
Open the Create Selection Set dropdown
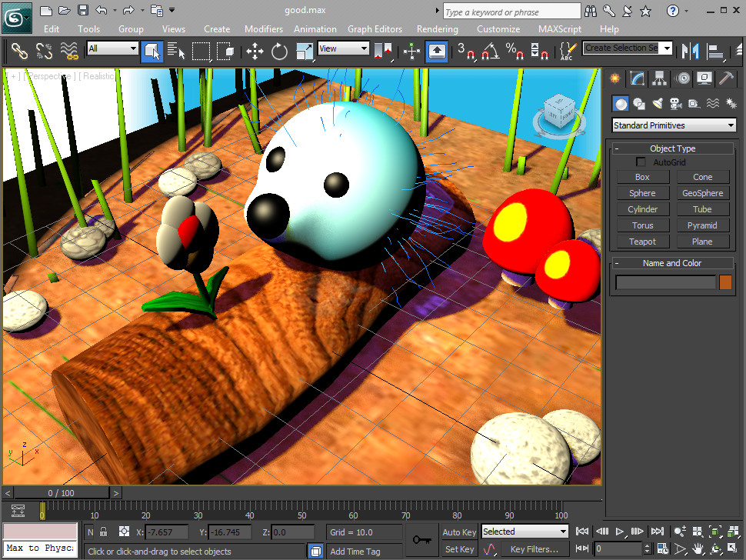628,48
